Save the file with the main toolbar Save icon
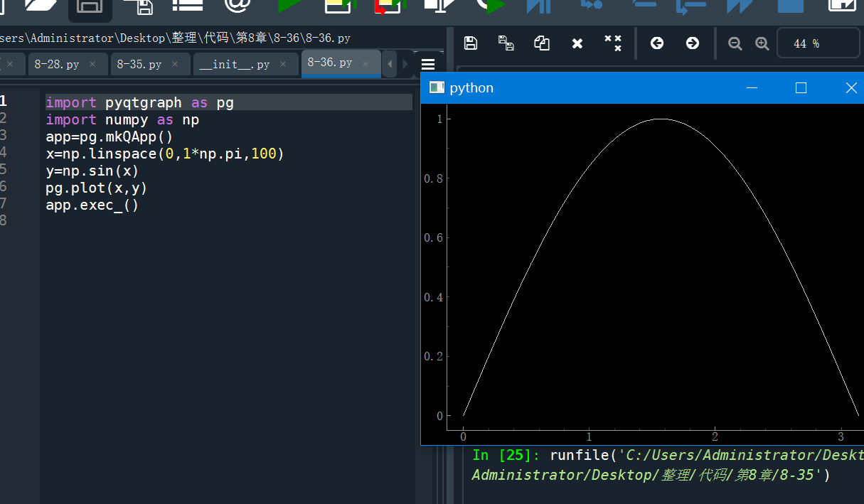Image resolution: width=864 pixels, height=504 pixels. (x=89, y=7)
